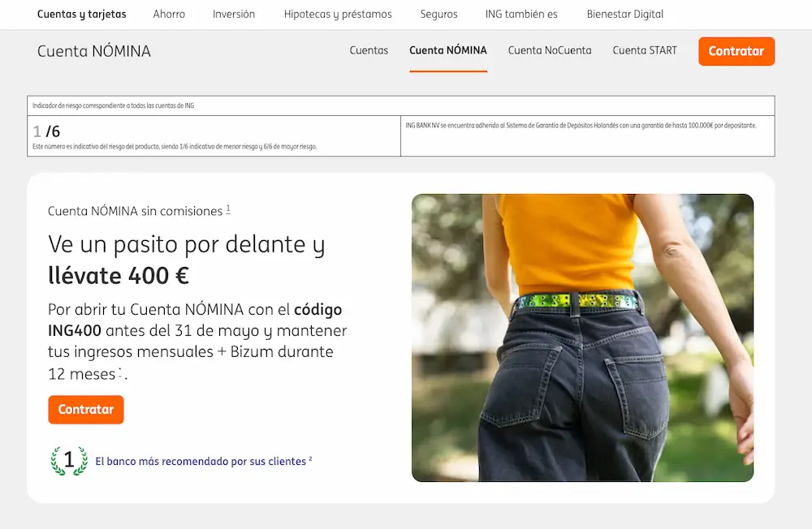This screenshot has height=529, width=812.
Task: Open footnote 2 about banco más recomendado
Action: pos(310,457)
